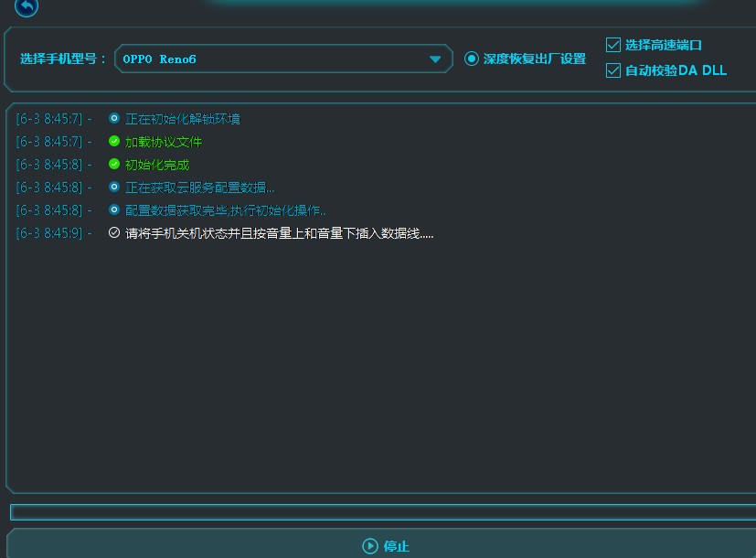Click the phone model dropdown arrow
The image size is (756, 558).
pyautogui.click(x=435, y=59)
